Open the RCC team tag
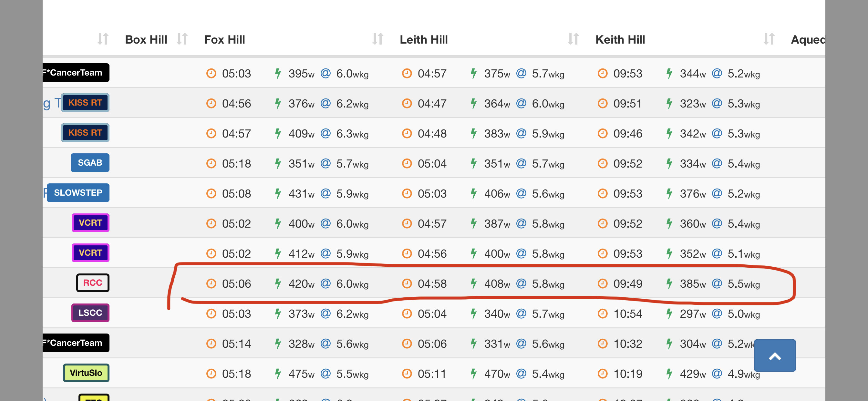The height and width of the screenshot is (401, 868). click(x=93, y=283)
